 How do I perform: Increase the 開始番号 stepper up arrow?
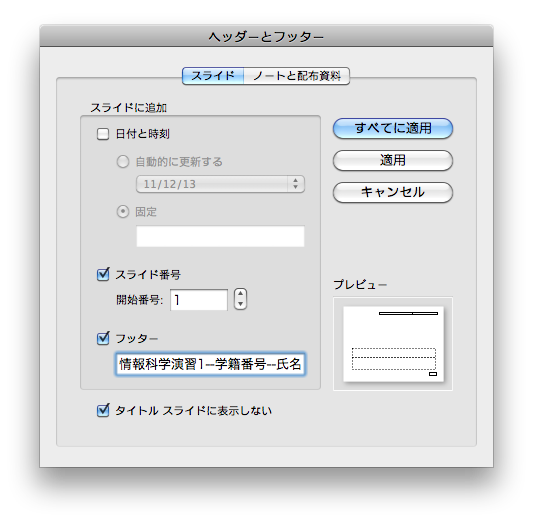tap(240, 294)
